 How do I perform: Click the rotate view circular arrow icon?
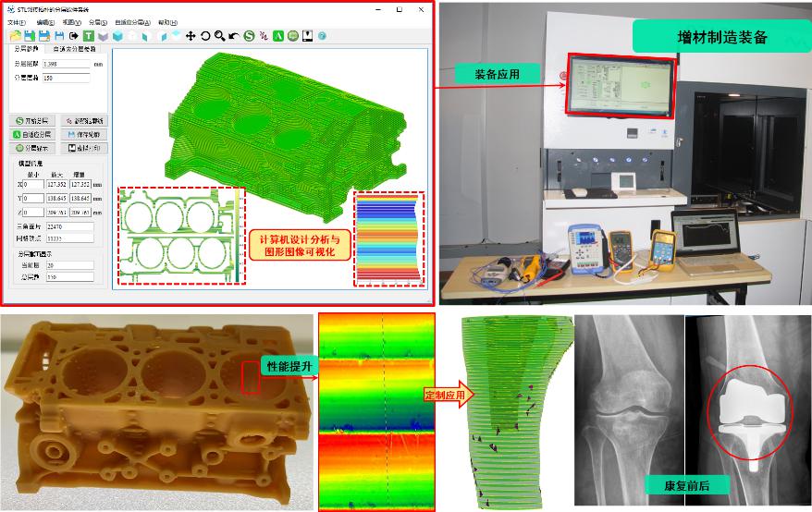point(205,35)
